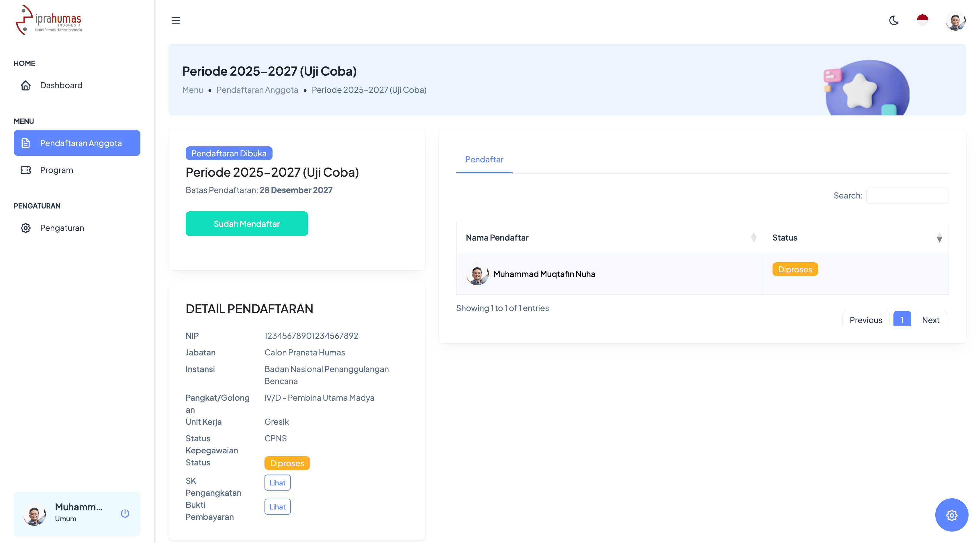Image resolution: width=980 pixels, height=543 pixels.
Task: Click the Sudah Mendaftar button
Action: pyautogui.click(x=246, y=224)
